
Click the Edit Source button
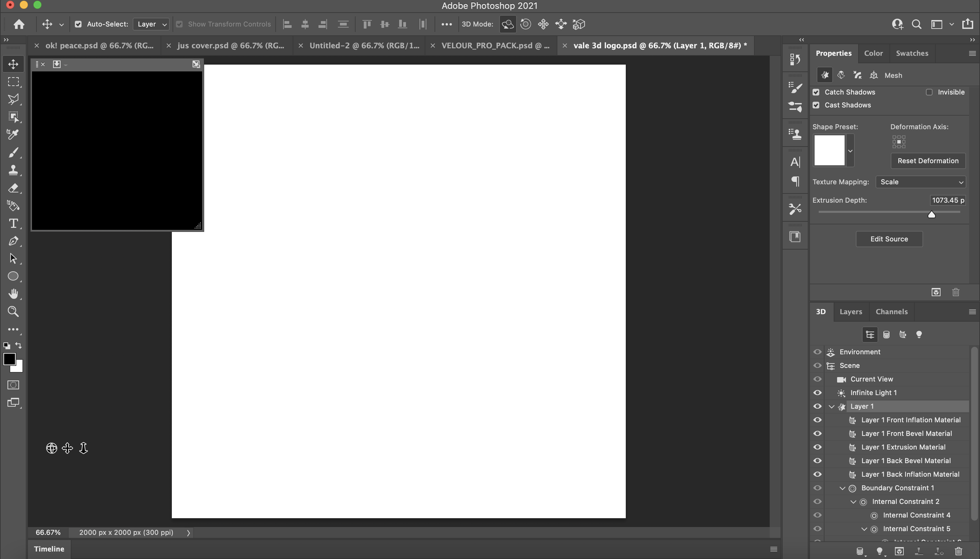click(x=888, y=239)
